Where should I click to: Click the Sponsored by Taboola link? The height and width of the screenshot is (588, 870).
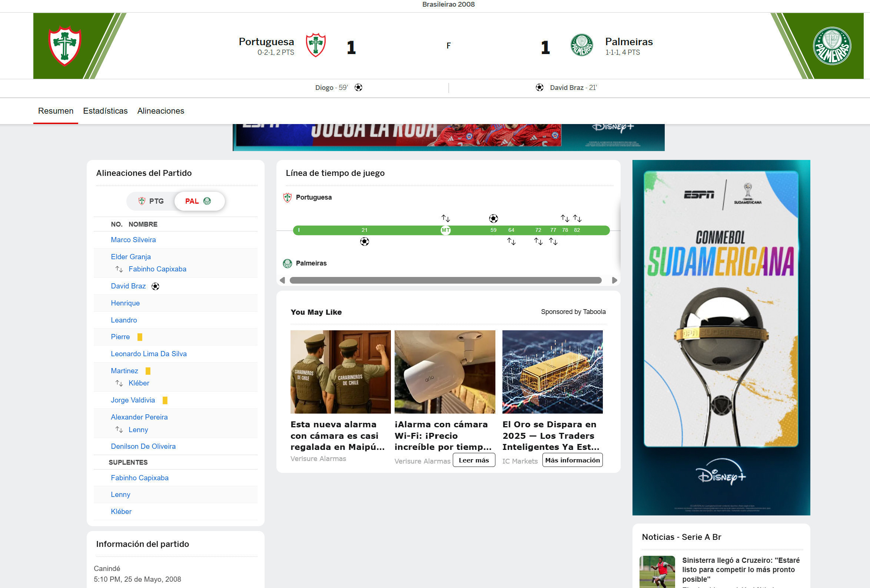click(x=573, y=312)
